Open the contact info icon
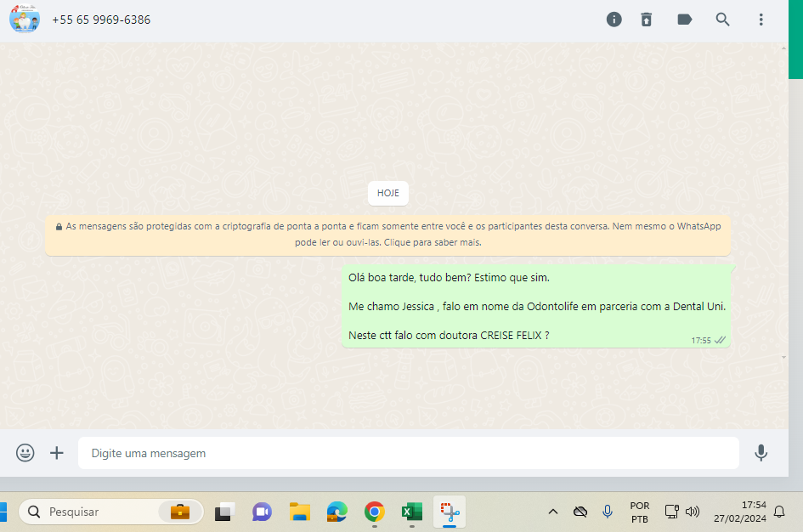This screenshot has width=803, height=532. point(614,20)
